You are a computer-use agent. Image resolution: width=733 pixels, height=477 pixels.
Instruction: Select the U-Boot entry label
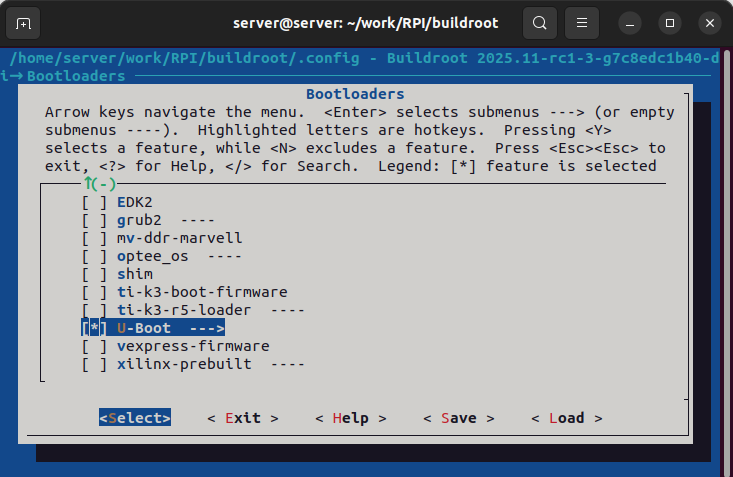(144, 328)
